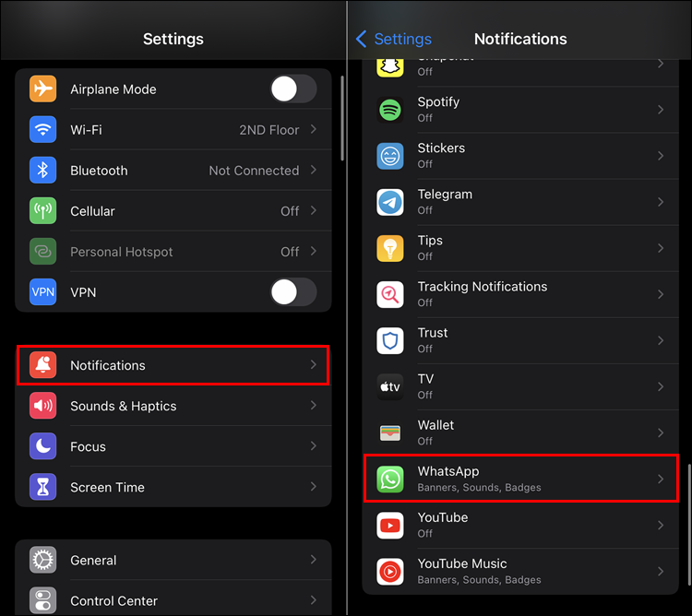
Task: Tap the Tips lightbulb icon
Action: coord(390,248)
